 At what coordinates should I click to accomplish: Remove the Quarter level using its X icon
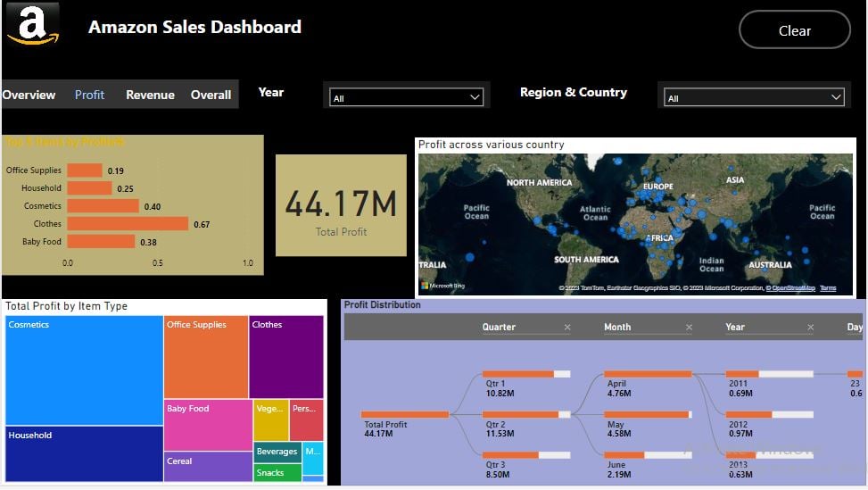[567, 328]
